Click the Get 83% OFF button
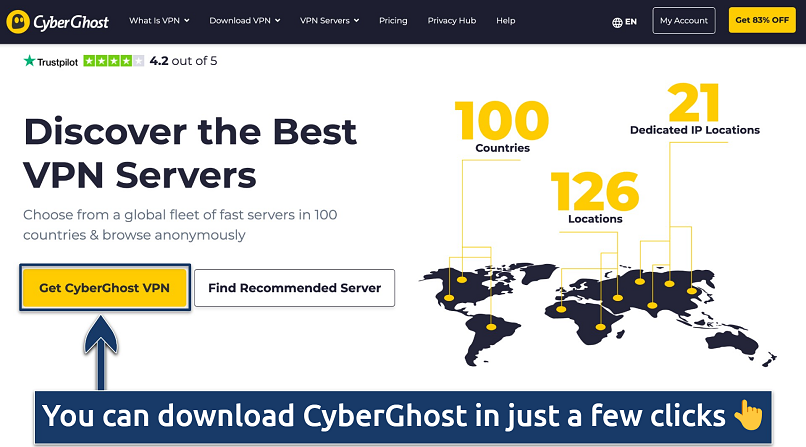Viewport: 806px width, 447px height. point(762,20)
